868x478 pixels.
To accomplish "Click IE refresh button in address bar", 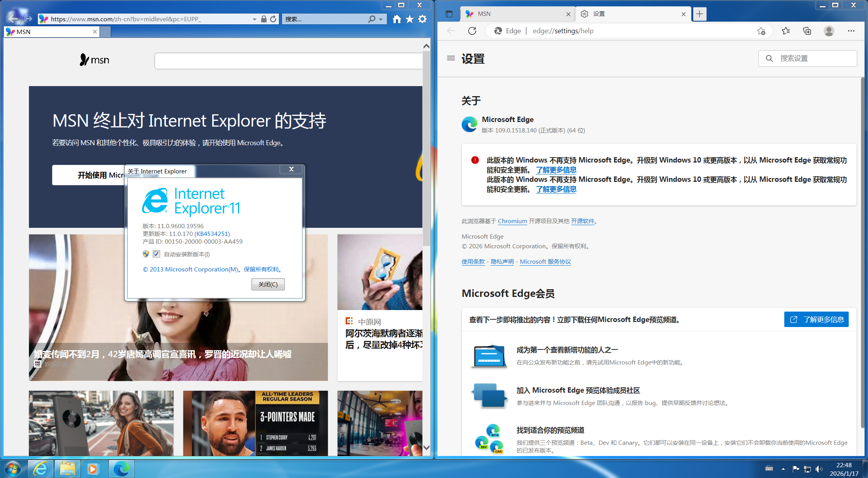I will (274, 19).
